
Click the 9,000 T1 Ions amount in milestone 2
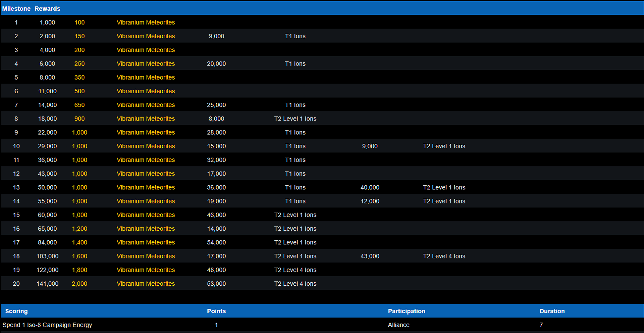coord(216,36)
